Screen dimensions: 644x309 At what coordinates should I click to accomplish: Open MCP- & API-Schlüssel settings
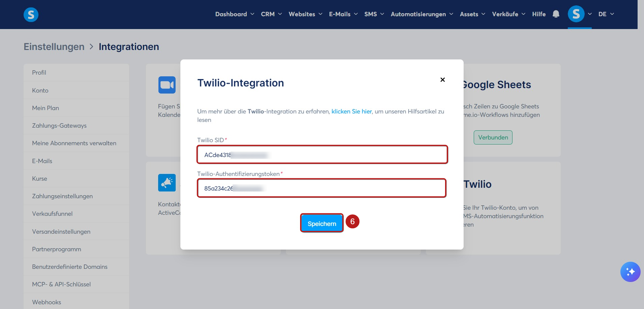(76, 284)
